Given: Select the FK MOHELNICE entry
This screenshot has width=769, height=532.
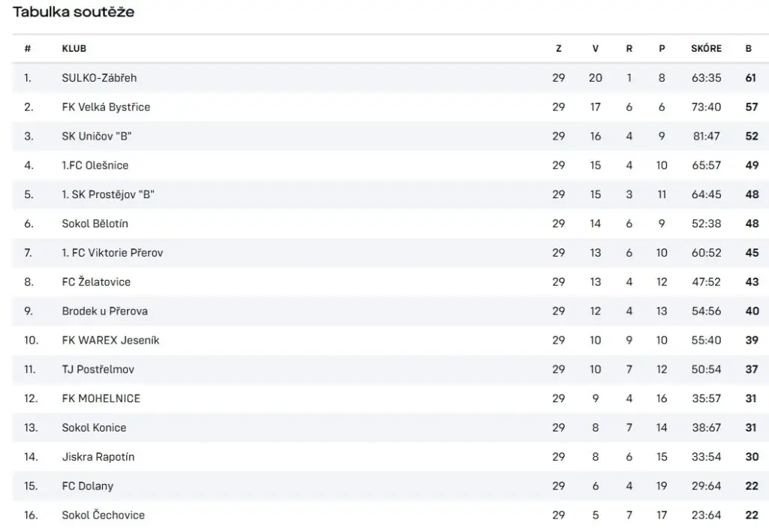Looking at the screenshot, I should (x=101, y=398).
